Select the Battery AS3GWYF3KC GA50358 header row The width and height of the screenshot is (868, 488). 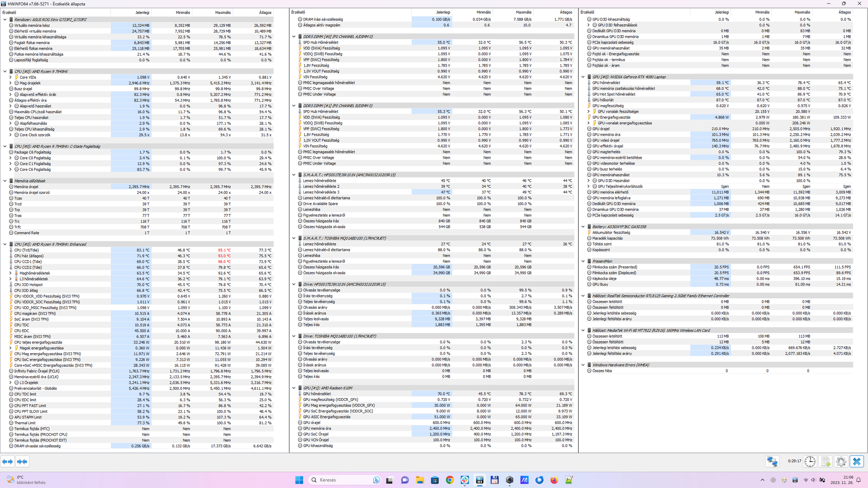click(x=619, y=227)
